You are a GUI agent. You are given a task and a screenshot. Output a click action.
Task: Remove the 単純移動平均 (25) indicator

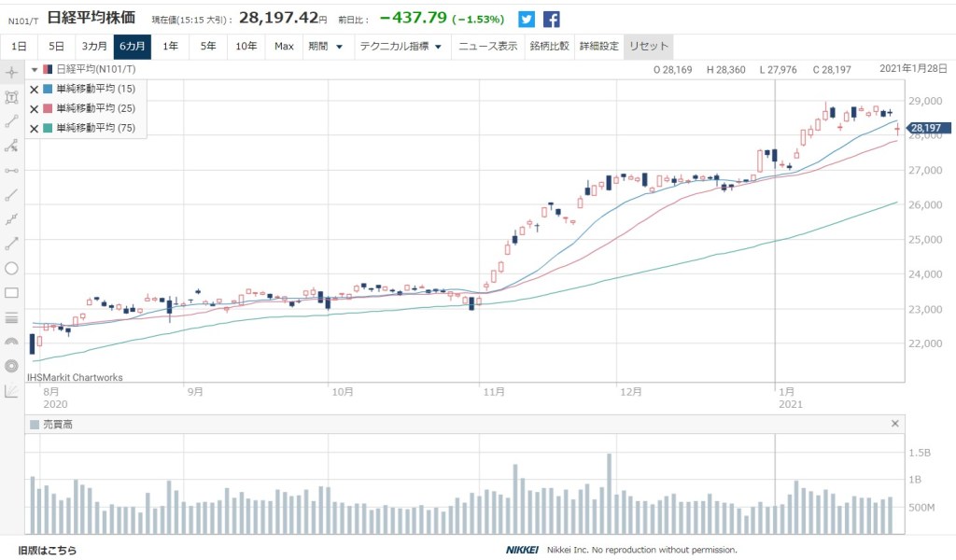coord(35,109)
